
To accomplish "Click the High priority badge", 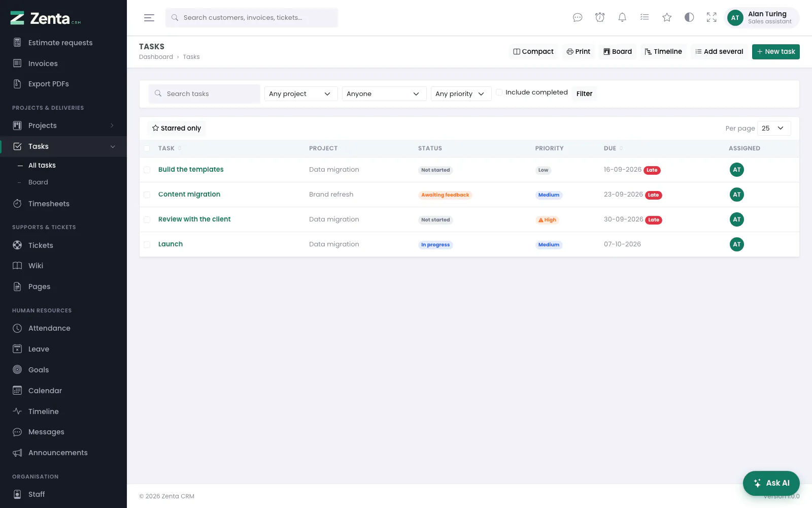I will pos(547,220).
